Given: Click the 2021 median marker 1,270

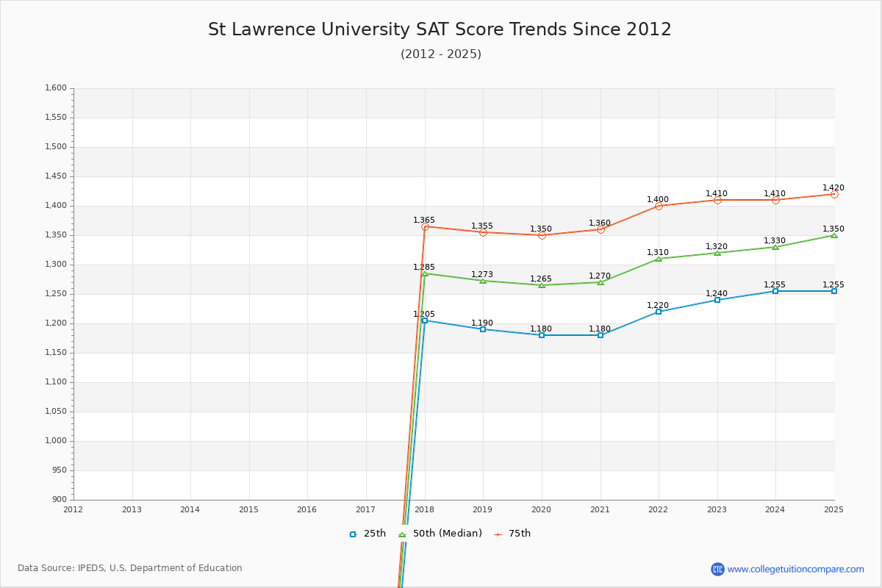Looking at the screenshot, I should point(600,282).
